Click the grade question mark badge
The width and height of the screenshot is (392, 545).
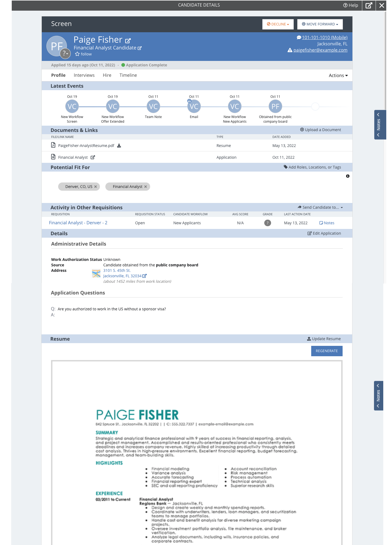point(268,223)
